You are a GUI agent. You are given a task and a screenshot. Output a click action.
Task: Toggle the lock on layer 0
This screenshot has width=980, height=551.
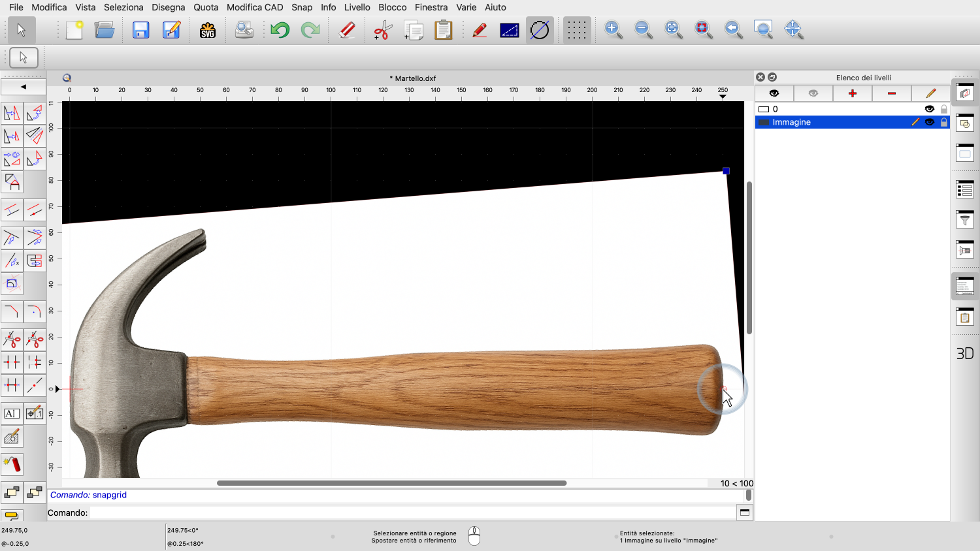coord(943,109)
